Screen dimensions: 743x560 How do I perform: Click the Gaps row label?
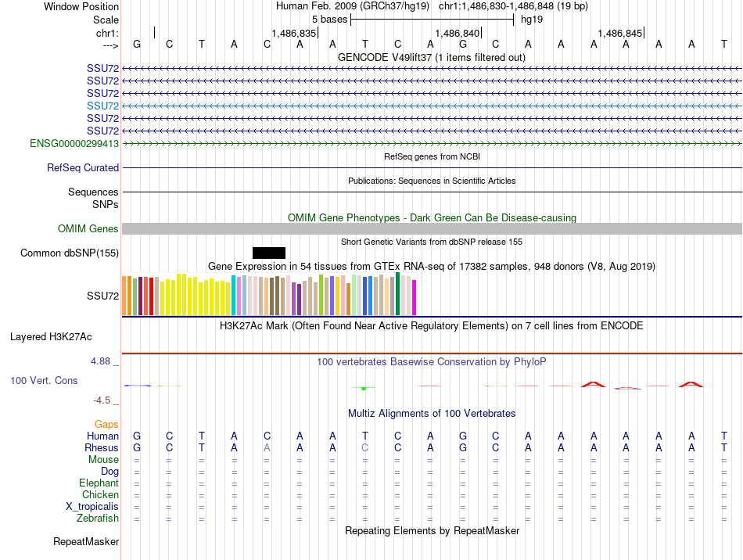[106, 424]
